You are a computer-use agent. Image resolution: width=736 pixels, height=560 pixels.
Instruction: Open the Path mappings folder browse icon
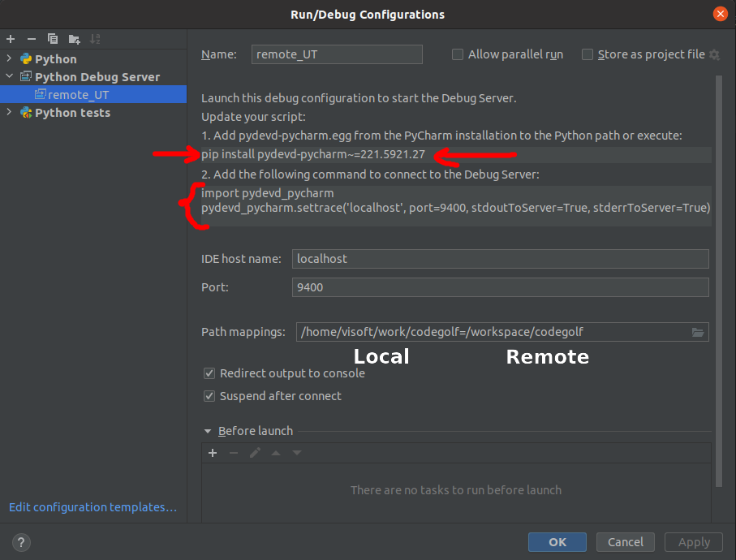click(697, 332)
